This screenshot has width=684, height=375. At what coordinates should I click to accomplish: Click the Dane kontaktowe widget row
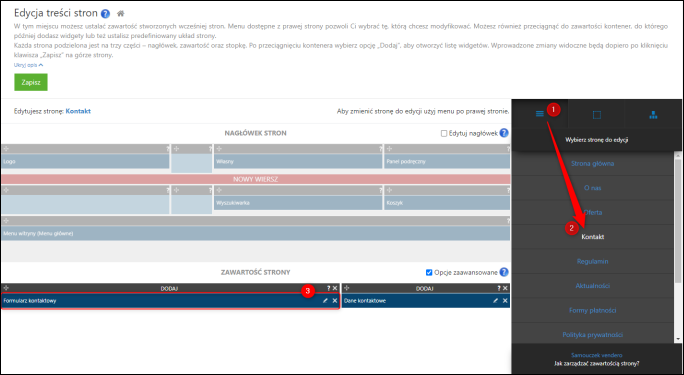point(426,300)
